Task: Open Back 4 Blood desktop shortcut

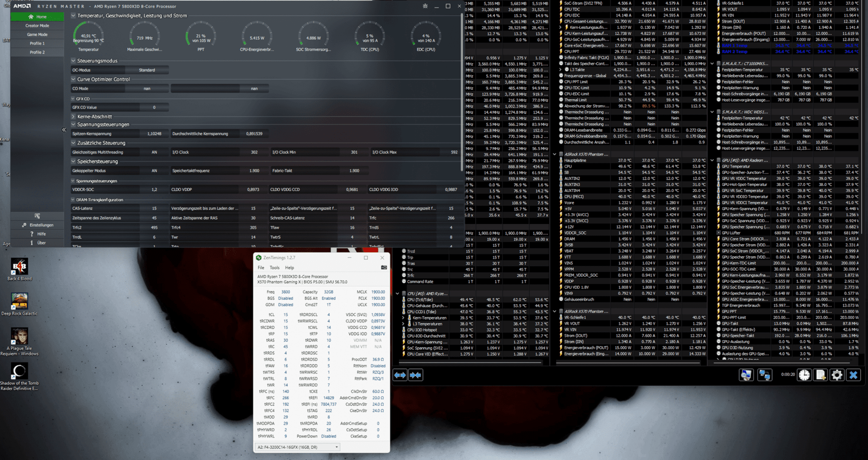Action: [x=19, y=270]
